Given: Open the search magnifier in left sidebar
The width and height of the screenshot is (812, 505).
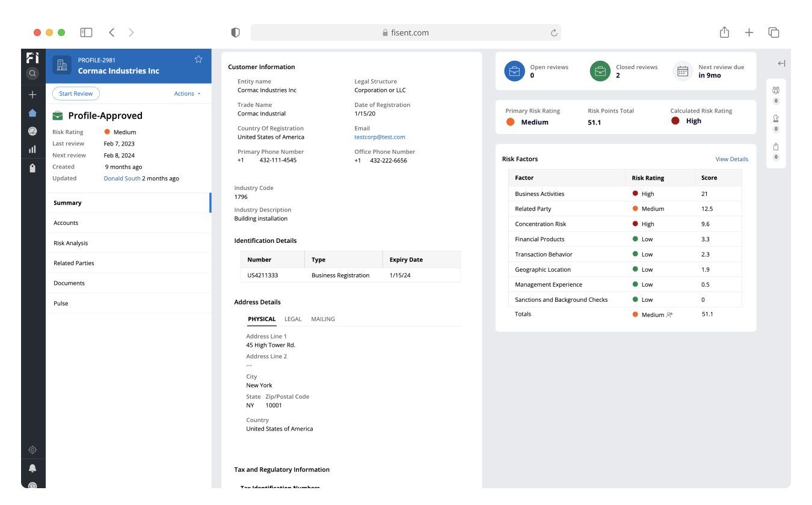Looking at the screenshot, I should [x=32, y=73].
